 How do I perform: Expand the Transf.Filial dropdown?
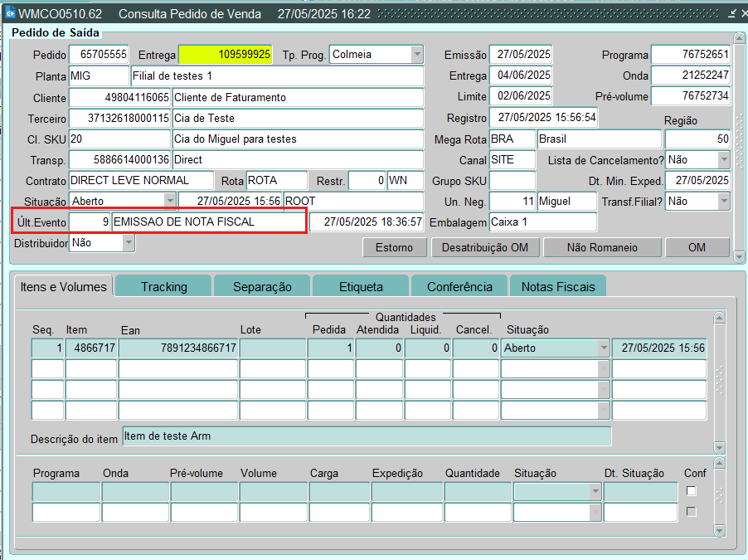point(724,201)
